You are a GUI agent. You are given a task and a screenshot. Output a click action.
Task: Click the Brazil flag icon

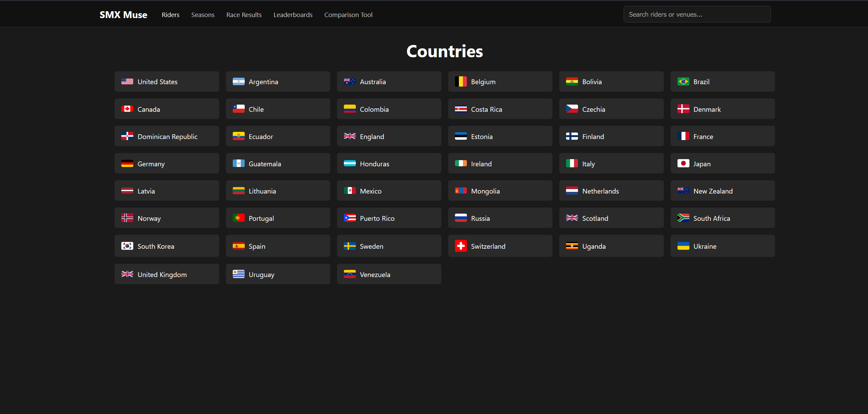(x=683, y=81)
